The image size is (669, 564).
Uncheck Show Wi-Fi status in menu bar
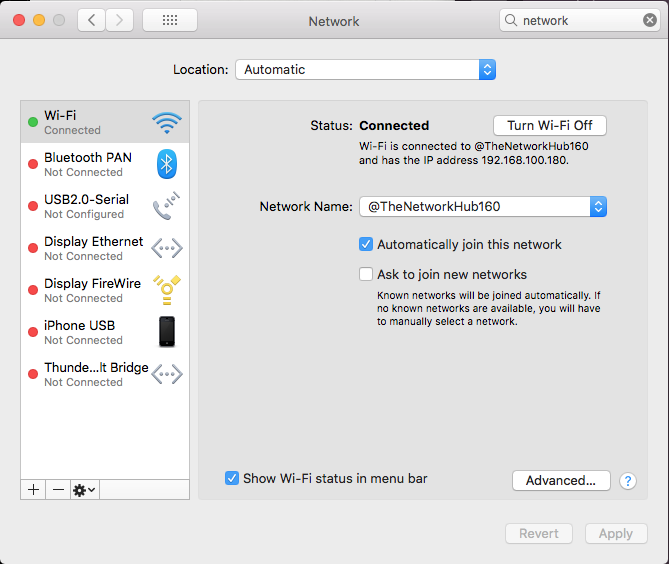(232, 479)
